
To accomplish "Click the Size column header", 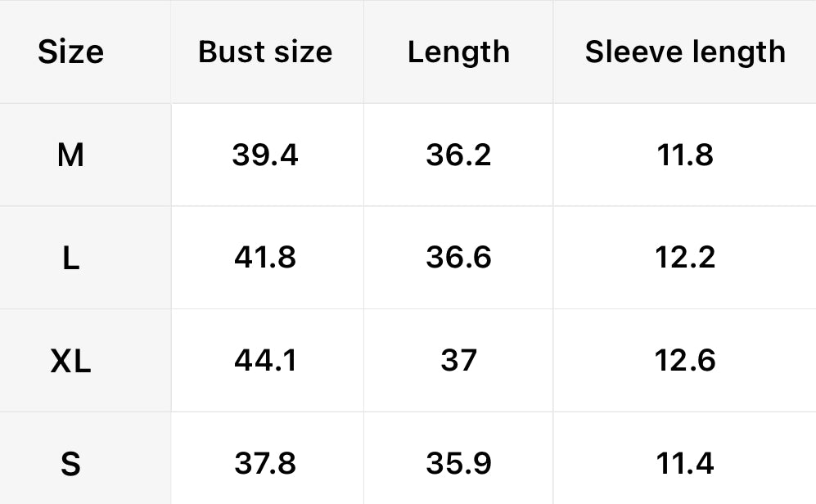I will pyautogui.click(x=71, y=52).
